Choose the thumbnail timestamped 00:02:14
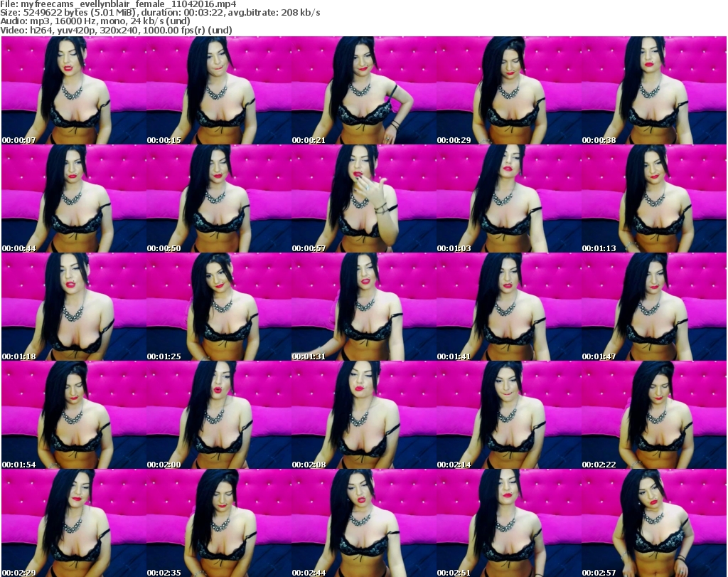728x577 pixels. [509, 415]
